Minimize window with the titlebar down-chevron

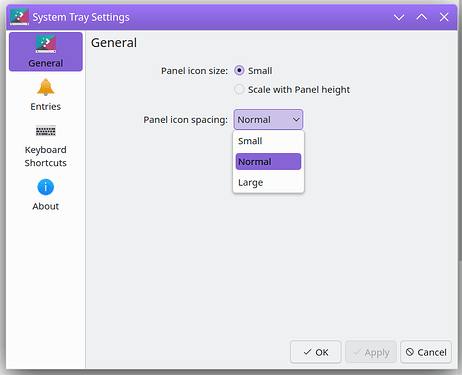[399, 17]
